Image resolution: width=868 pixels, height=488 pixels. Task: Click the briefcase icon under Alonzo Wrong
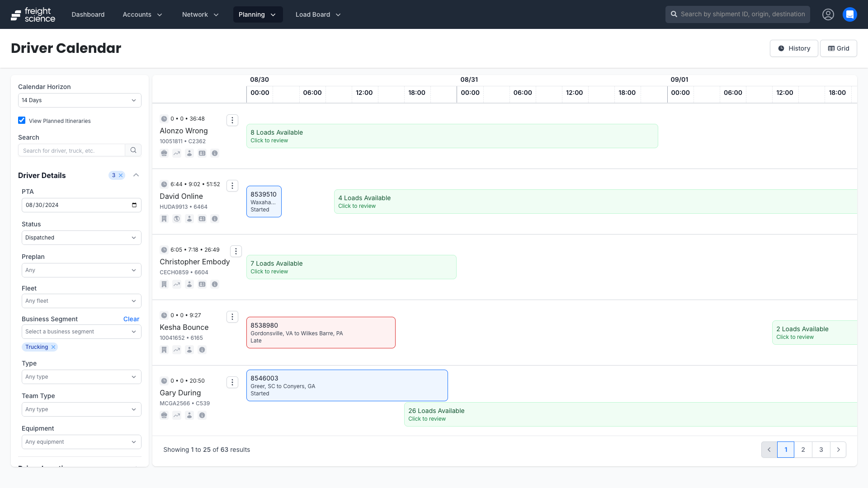pyautogui.click(x=164, y=153)
